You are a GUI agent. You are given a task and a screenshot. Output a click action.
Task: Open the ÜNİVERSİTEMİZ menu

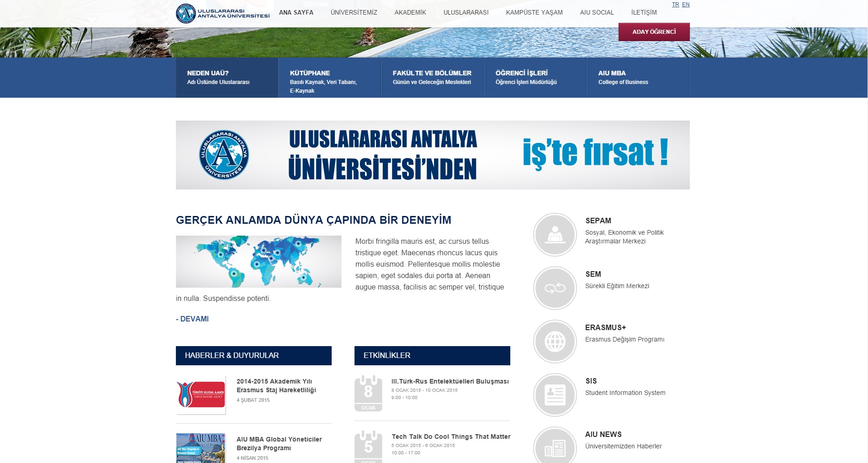pos(354,12)
